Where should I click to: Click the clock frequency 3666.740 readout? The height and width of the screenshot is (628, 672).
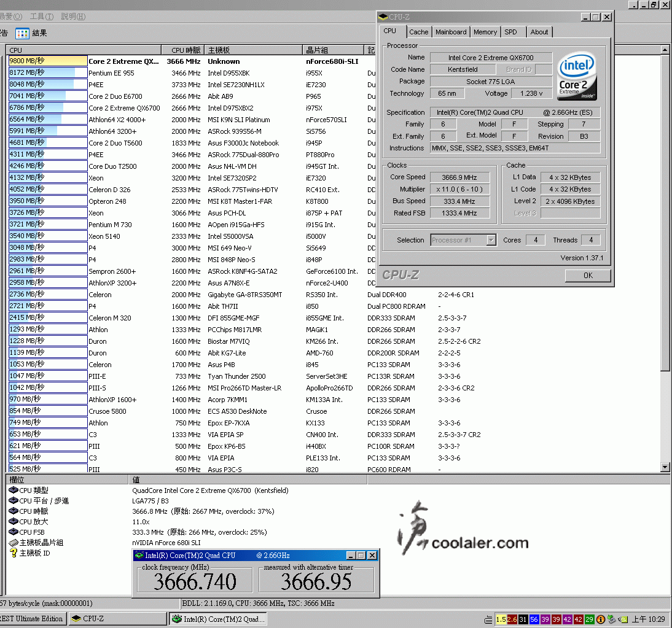pos(195,581)
